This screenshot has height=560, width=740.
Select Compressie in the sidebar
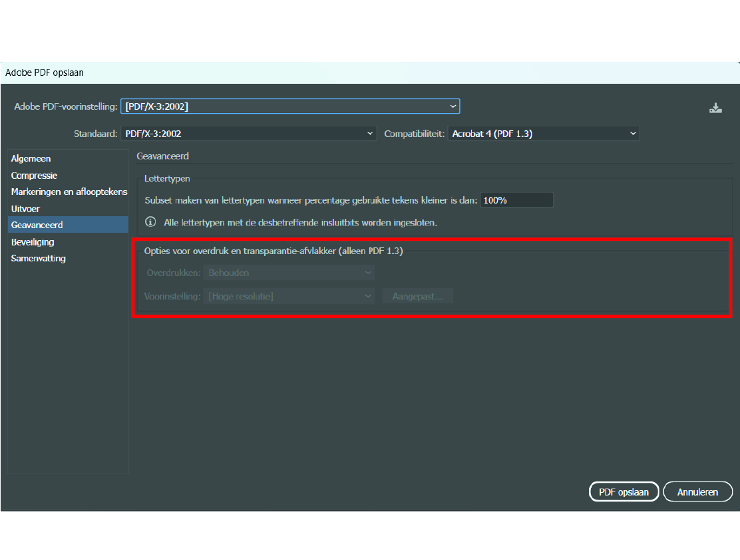coord(35,176)
